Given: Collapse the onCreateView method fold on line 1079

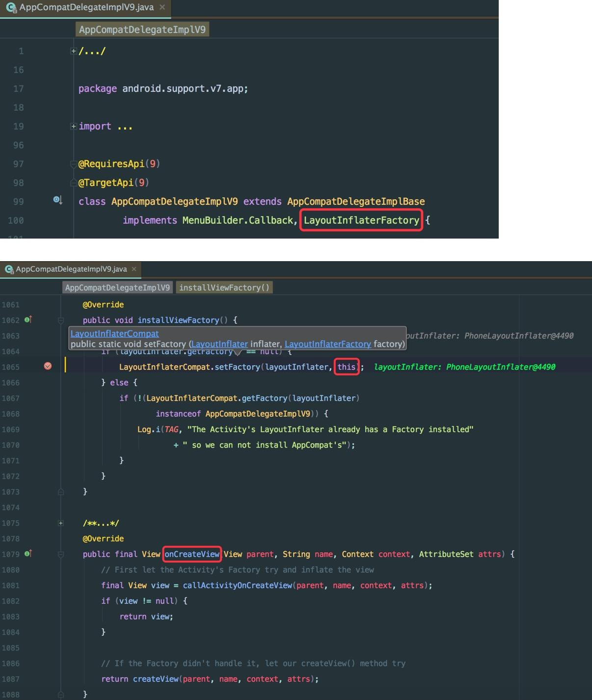Looking at the screenshot, I should tap(60, 554).
